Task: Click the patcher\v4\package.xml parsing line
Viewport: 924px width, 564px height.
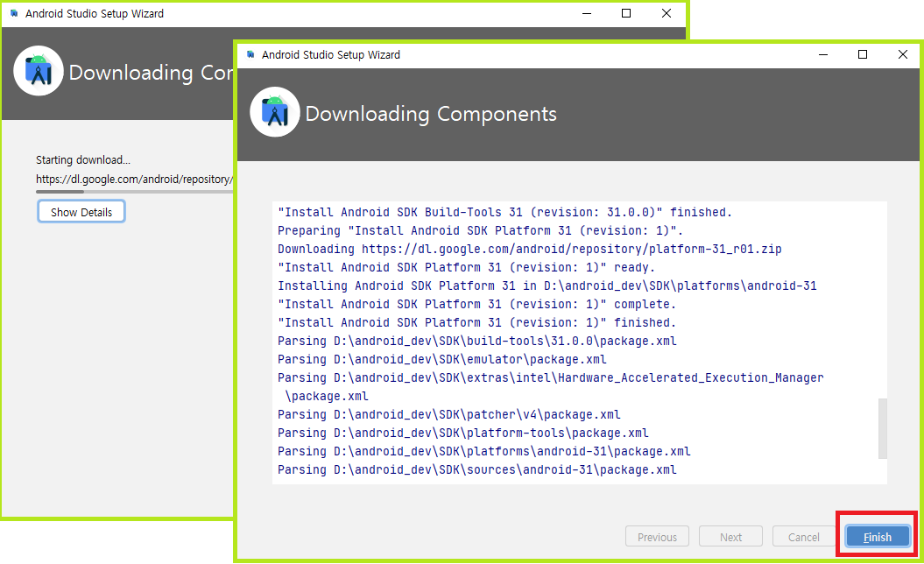Action: [x=449, y=414]
